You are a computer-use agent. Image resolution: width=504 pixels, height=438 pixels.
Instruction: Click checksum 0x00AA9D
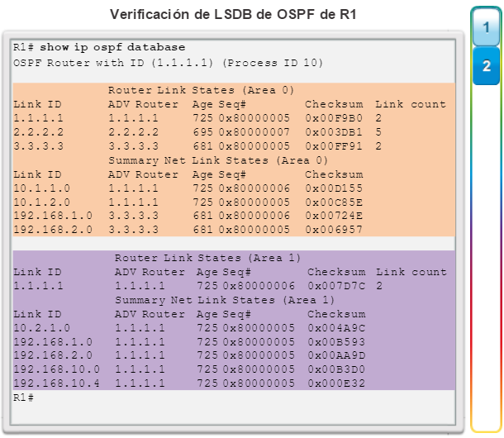click(336, 355)
